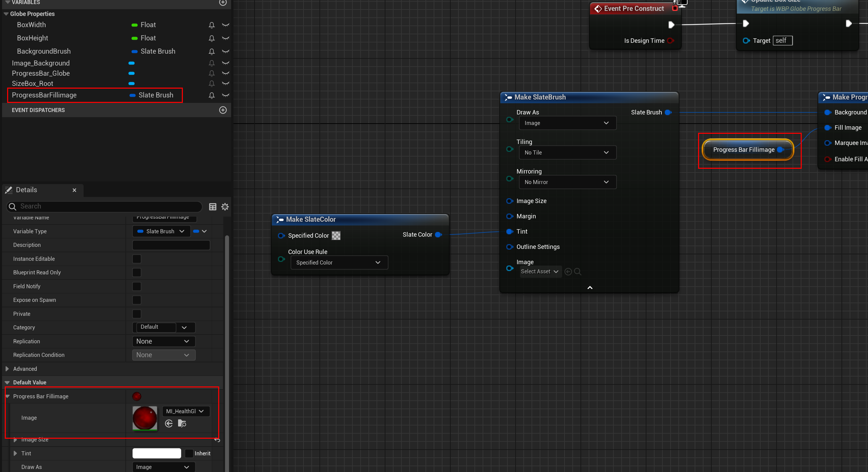
Task: Click the magnifier icon on Make SlateBrush Image
Action: (577, 272)
